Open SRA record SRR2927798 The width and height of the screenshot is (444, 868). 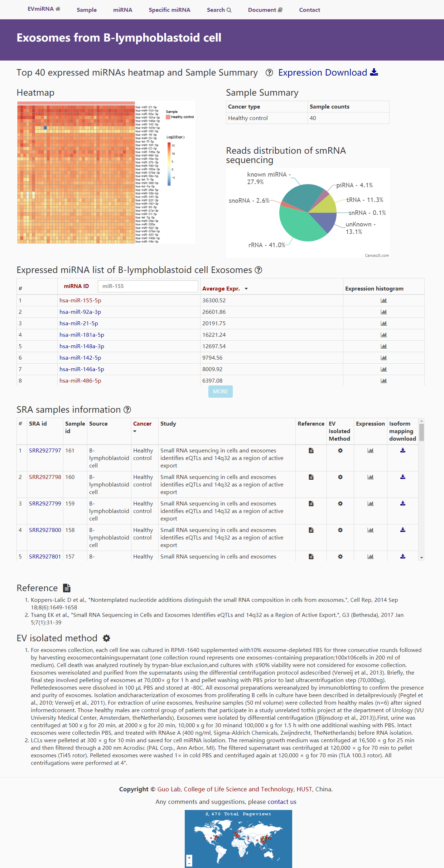(45, 477)
